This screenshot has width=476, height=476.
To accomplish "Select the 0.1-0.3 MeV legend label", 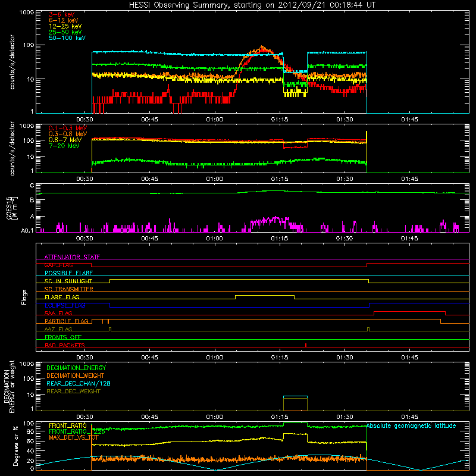I will pos(68,128).
